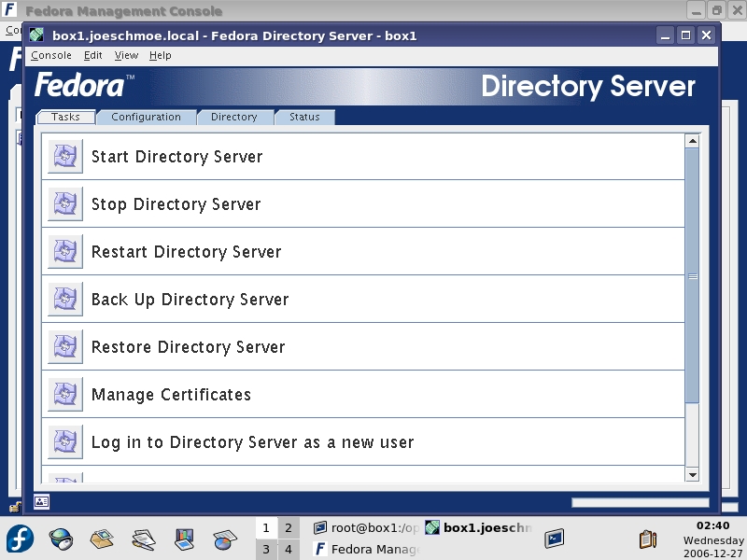The width and height of the screenshot is (747, 560).
Task: Click the log in as new user icon
Action: pos(65,442)
